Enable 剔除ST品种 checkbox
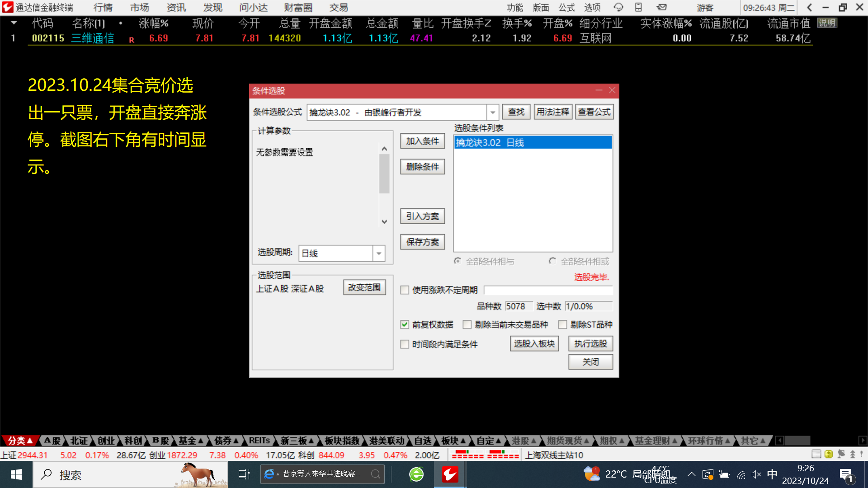Image resolution: width=868 pixels, height=488 pixels. 563,324
